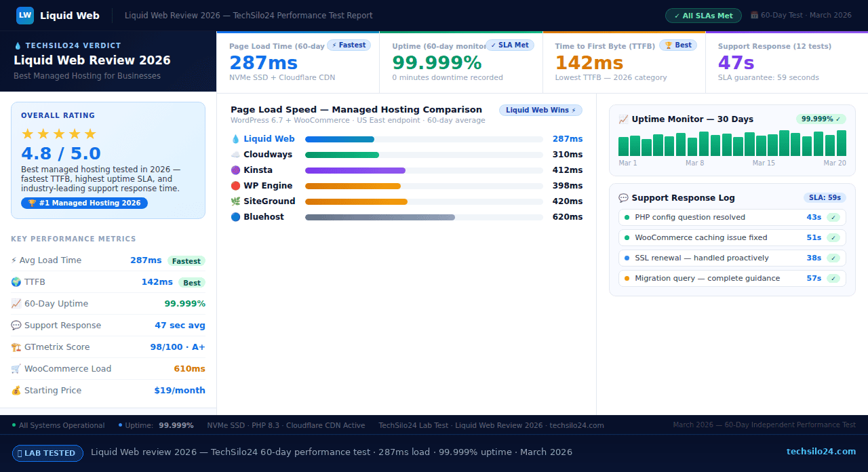Click the Avg Load Time lightning icon
The height and width of the screenshot is (472, 868).
[14, 260]
